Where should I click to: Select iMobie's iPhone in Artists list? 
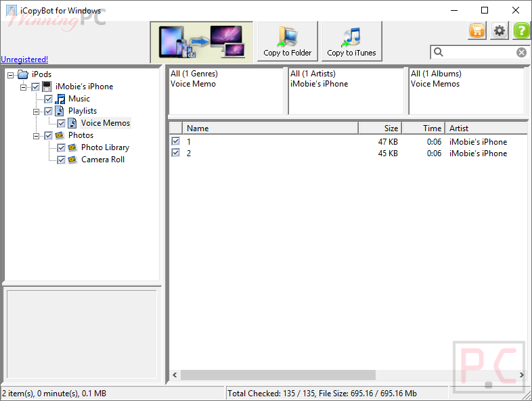point(319,84)
